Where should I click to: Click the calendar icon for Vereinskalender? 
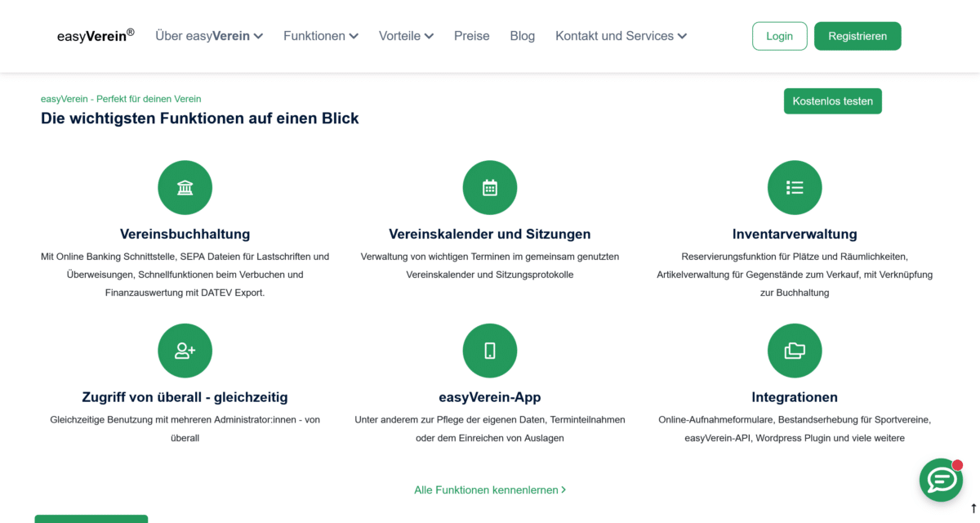[x=490, y=188]
